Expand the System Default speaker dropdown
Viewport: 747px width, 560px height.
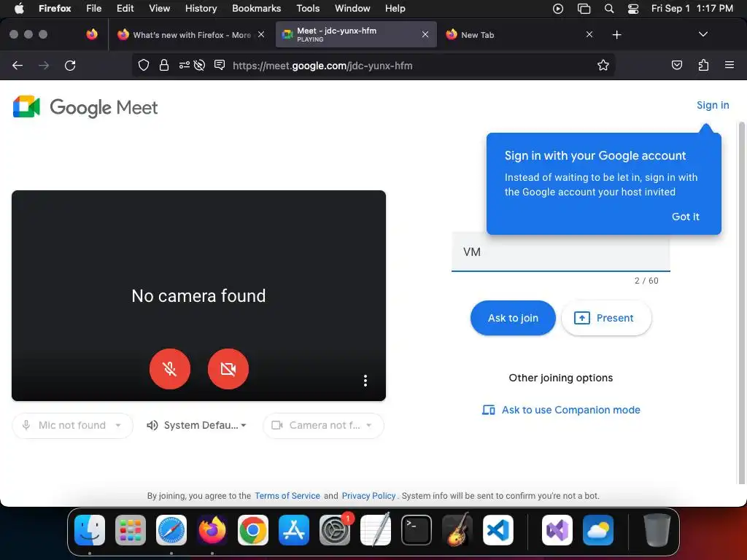tap(198, 425)
